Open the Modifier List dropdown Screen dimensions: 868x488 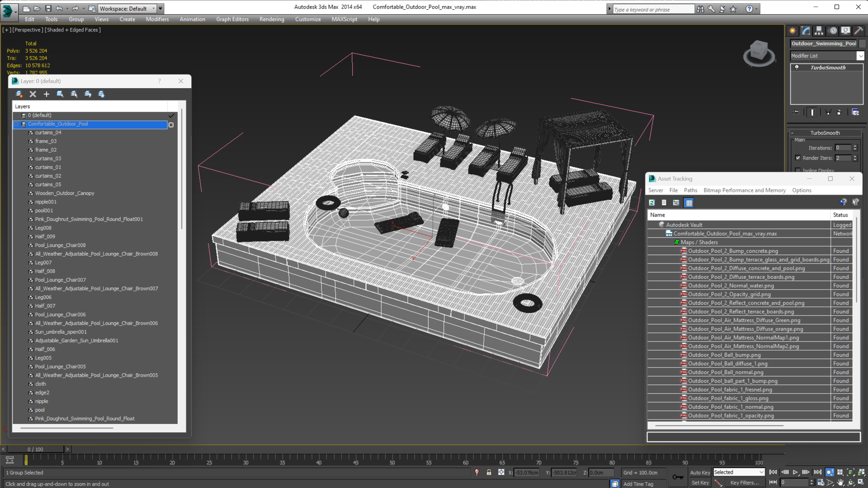point(861,56)
